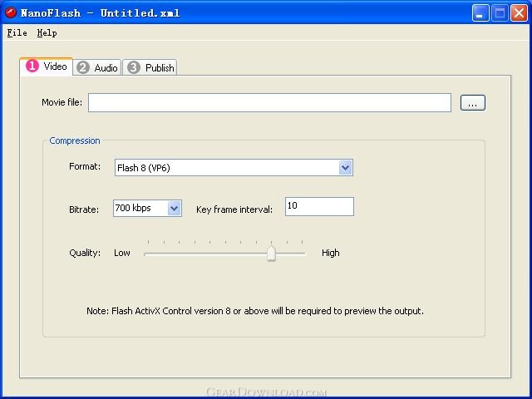Focus the Movie file text field
The image size is (532, 399).
coord(269,102)
